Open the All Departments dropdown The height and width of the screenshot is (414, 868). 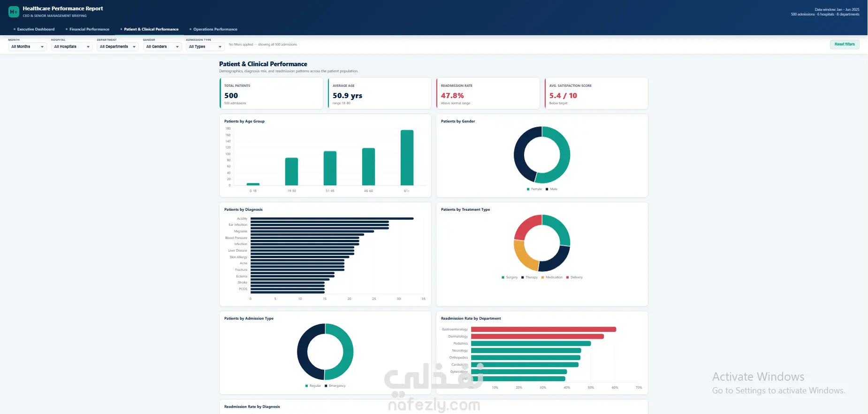pyautogui.click(x=118, y=46)
